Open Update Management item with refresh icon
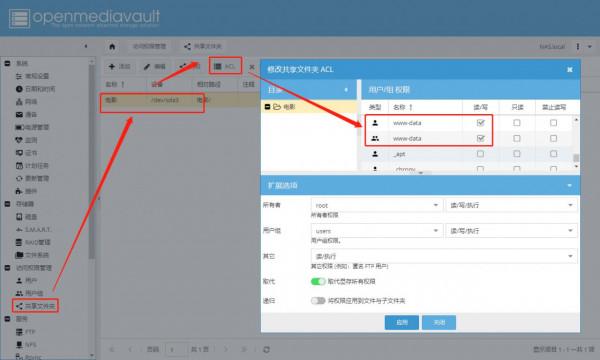Screen dimensions: 600x360 point(32,178)
